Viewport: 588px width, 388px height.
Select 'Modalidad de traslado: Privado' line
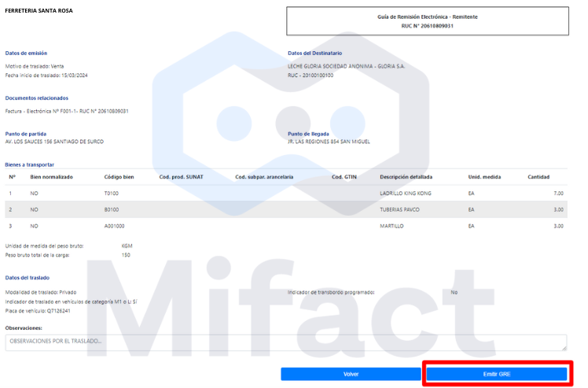41,293
